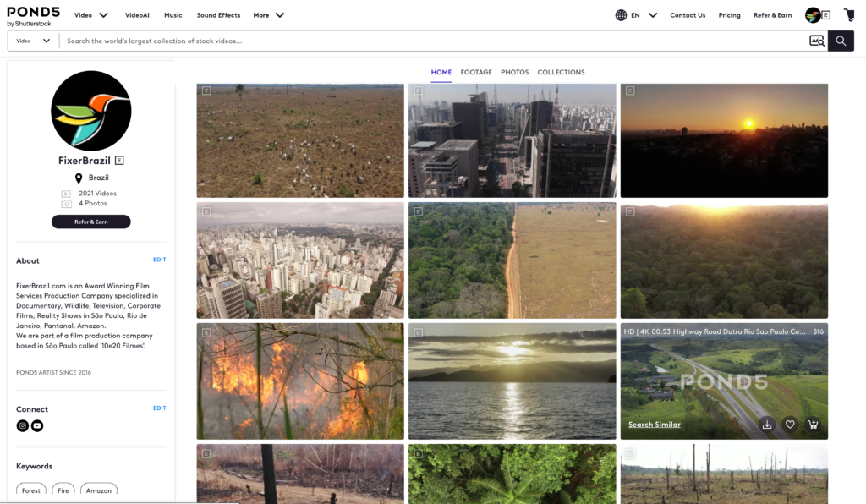The height and width of the screenshot is (504, 866).
Task: Switch to the HOME tab
Action: pos(441,73)
